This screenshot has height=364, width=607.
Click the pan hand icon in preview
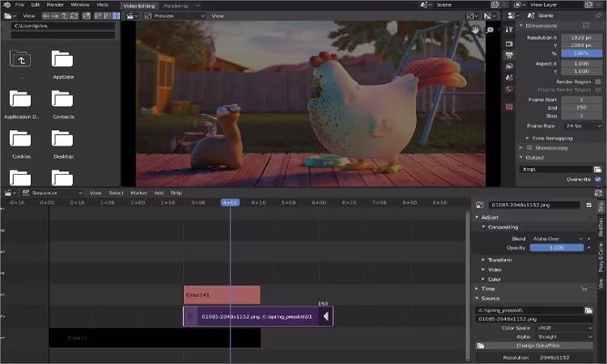475,30
